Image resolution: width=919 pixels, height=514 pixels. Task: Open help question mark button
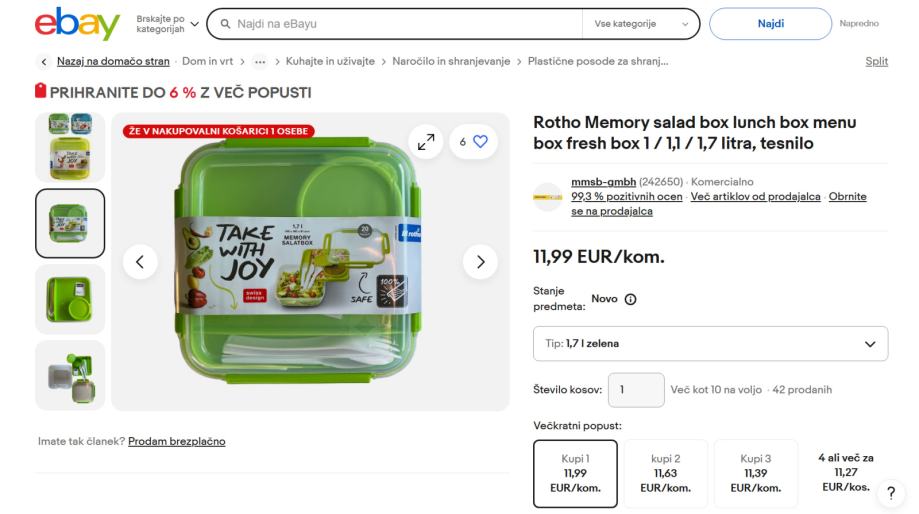pos(888,492)
